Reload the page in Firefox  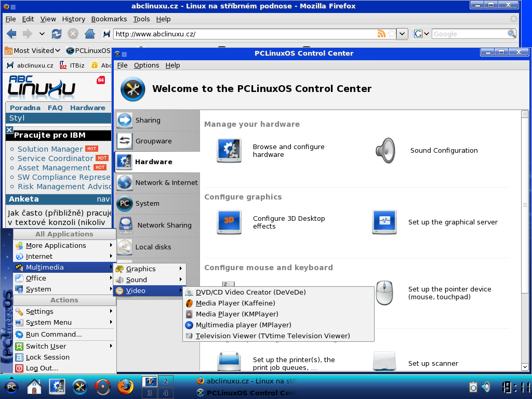tap(56, 34)
